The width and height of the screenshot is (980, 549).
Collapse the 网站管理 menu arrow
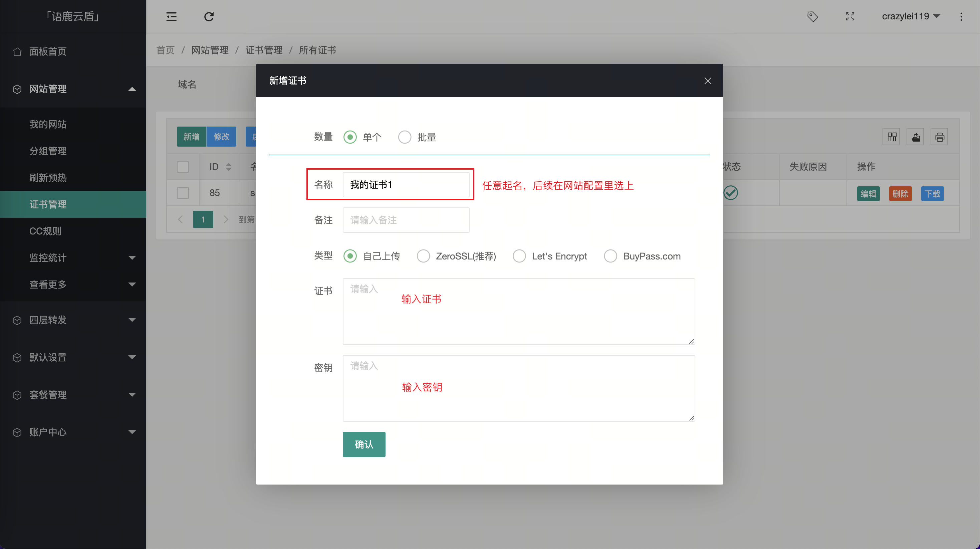[132, 89]
